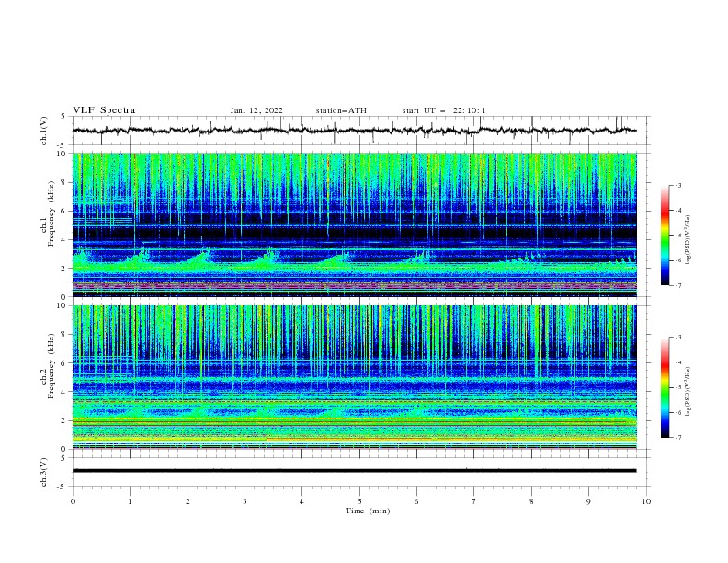Click the "ch.1 Frequency (kHz)" axis label
728x563 pixels.
coord(48,213)
